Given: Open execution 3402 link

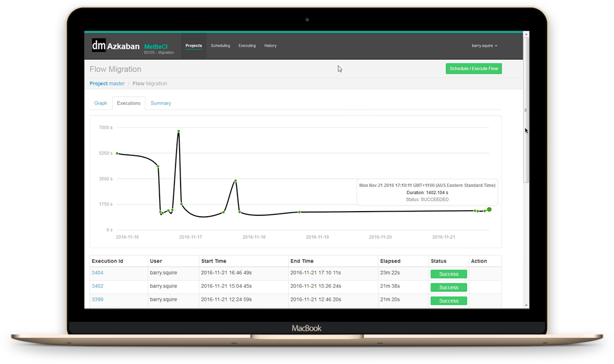Looking at the screenshot, I should click(x=97, y=286).
